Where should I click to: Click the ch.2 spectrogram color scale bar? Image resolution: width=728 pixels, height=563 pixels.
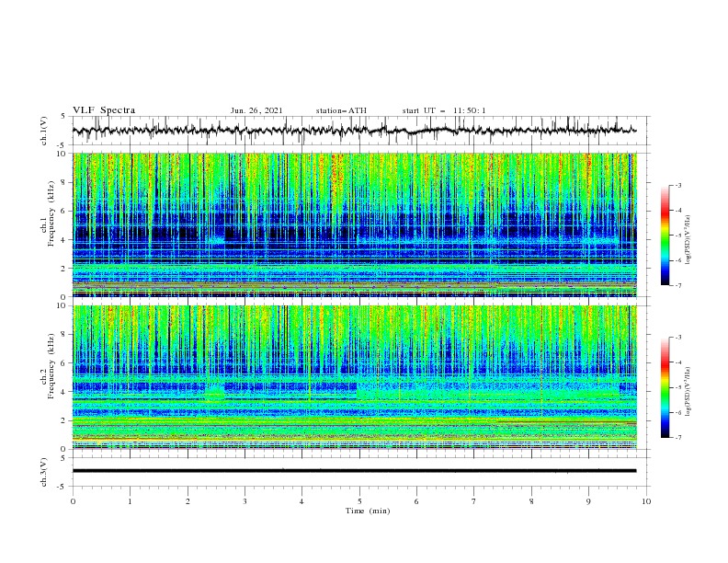[x=665, y=387]
